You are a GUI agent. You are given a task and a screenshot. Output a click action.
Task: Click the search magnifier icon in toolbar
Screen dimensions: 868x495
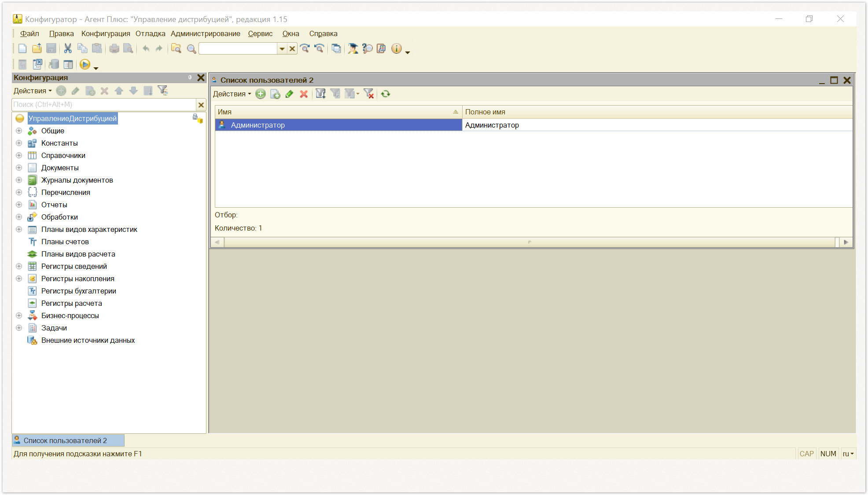(191, 49)
